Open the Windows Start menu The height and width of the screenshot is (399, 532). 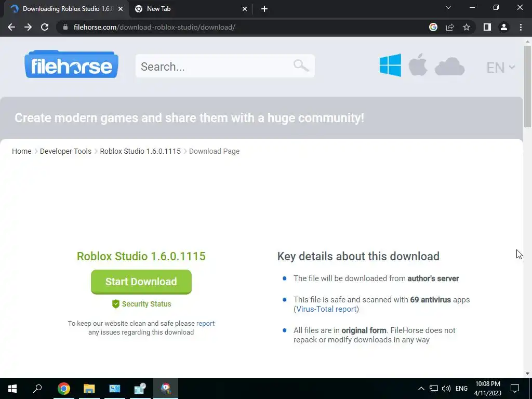click(x=12, y=389)
